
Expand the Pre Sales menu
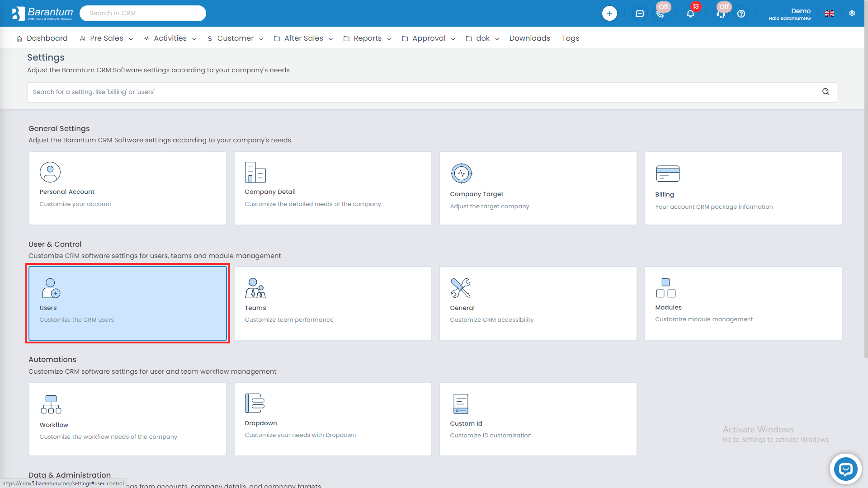(106, 38)
